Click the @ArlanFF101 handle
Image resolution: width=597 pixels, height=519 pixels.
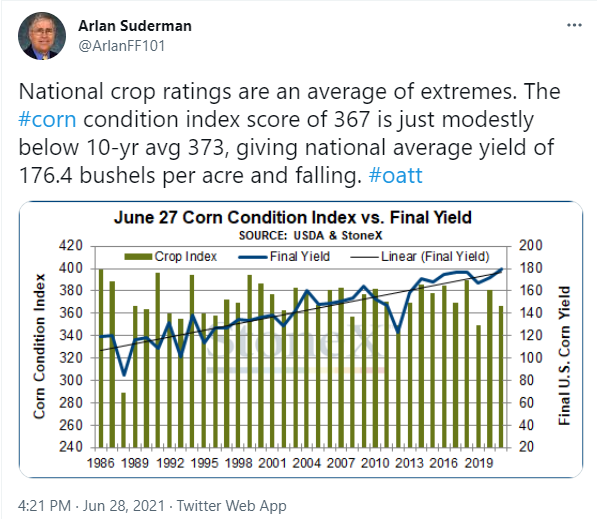coord(121,46)
